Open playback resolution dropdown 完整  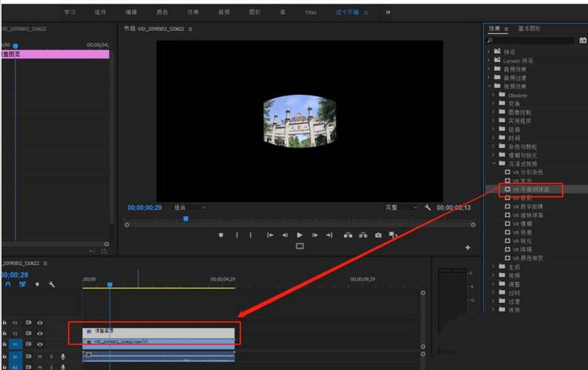400,207
